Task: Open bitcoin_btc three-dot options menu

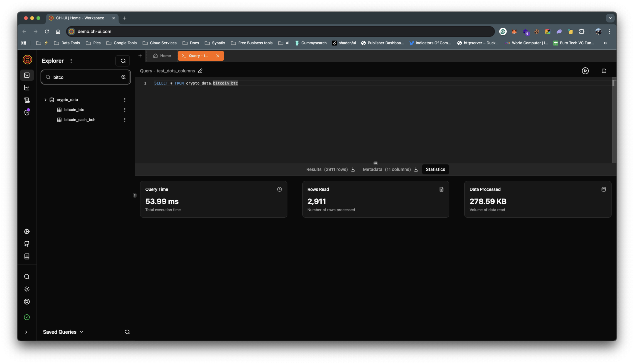Action: [x=125, y=110]
